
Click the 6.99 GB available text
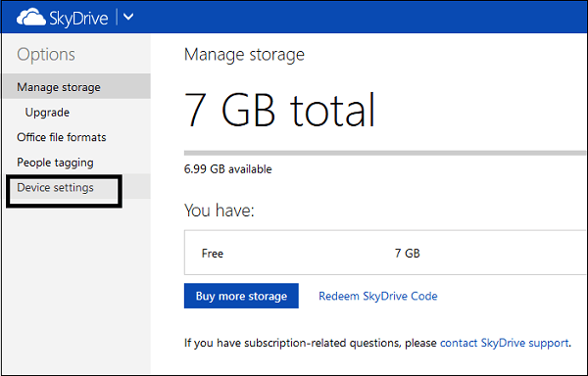tap(228, 169)
